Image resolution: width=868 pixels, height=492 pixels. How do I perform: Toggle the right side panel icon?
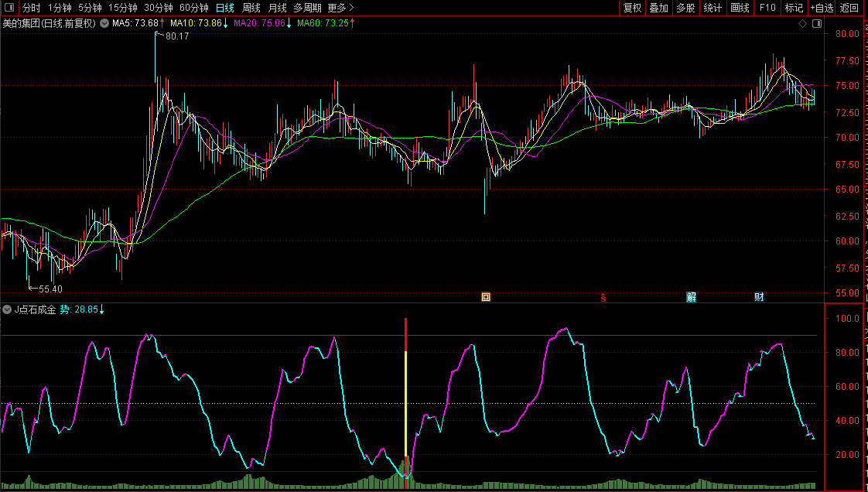pos(816,25)
